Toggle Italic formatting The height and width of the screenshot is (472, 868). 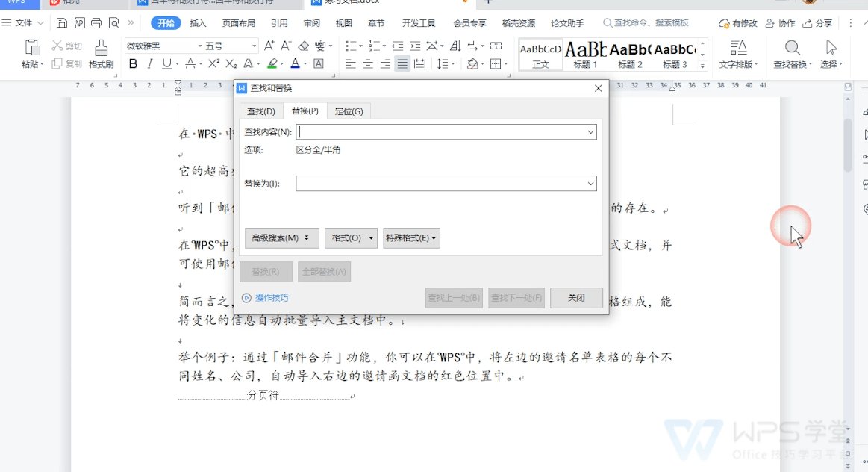150,63
